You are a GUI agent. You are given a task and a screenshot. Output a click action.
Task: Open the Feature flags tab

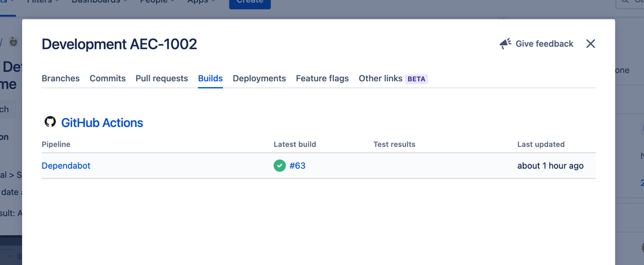click(x=322, y=79)
